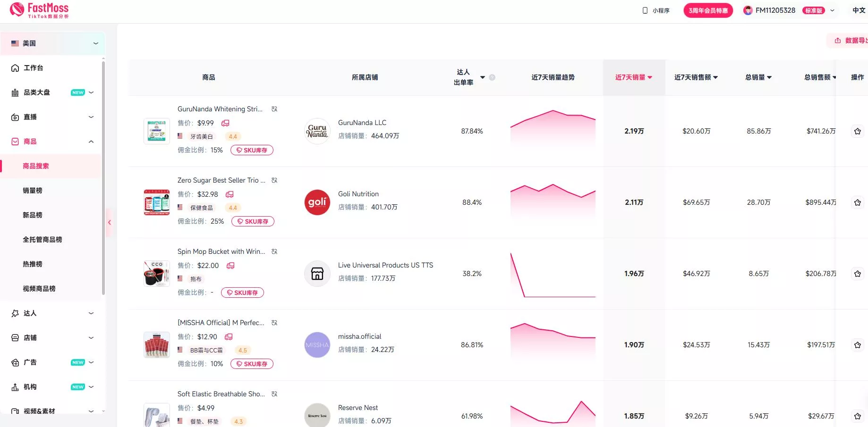This screenshot has width=868, height=427.
Task: Collapse sidebar using the left arrow handle
Action: 109,222
